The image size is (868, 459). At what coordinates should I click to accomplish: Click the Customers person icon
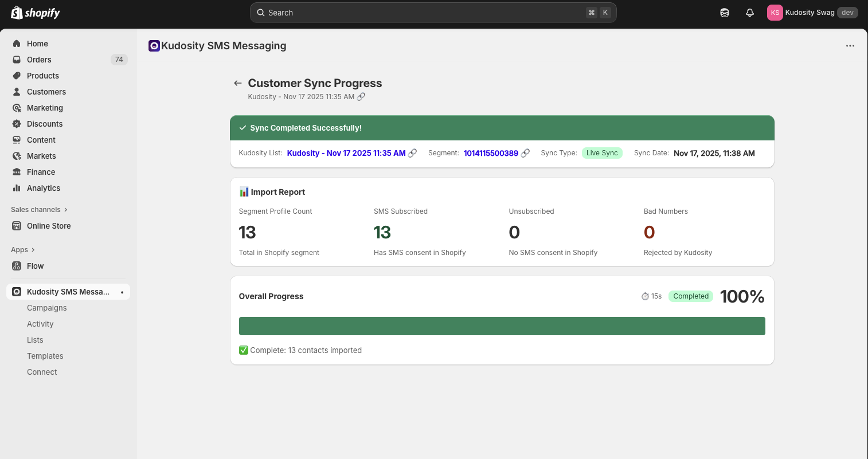pyautogui.click(x=17, y=92)
